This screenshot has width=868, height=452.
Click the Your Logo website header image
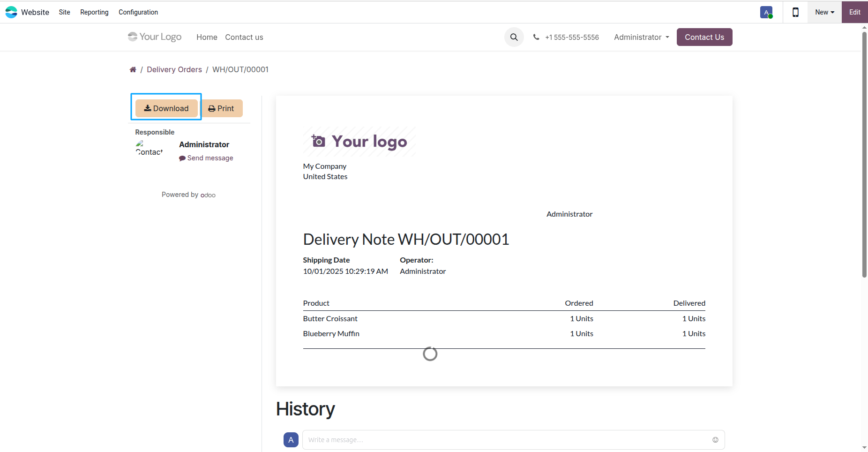155,37
